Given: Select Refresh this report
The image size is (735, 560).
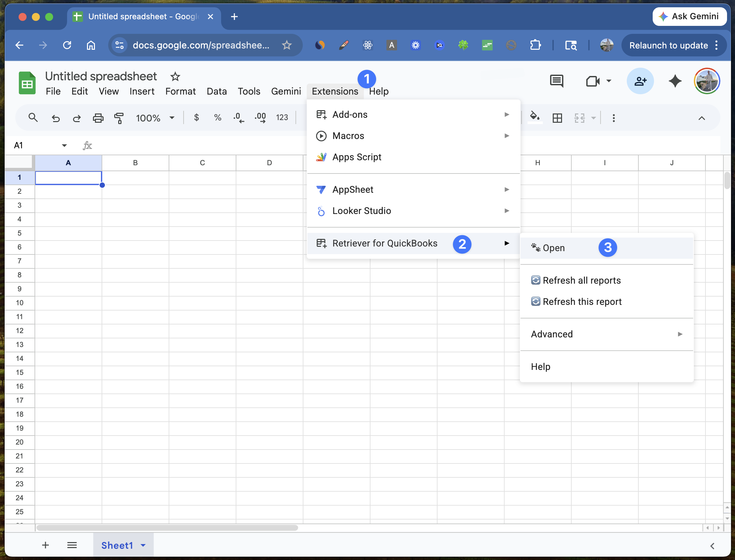Looking at the screenshot, I should click(607, 302).
